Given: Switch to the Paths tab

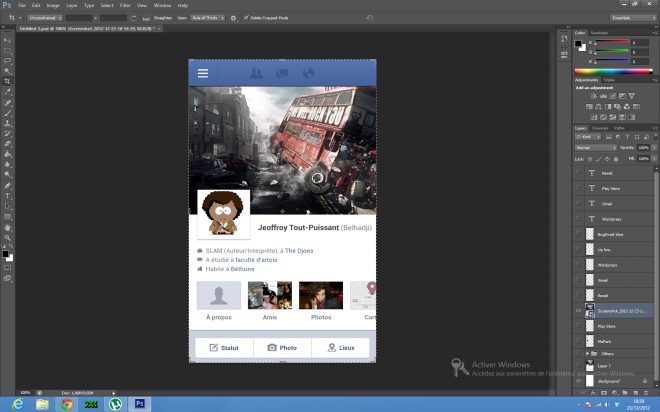Looking at the screenshot, I should [619, 128].
